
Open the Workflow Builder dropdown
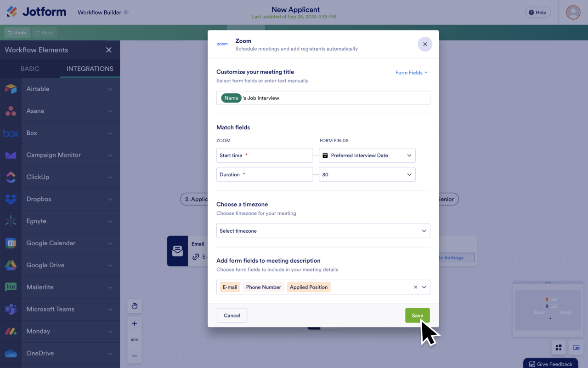coord(103,12)
